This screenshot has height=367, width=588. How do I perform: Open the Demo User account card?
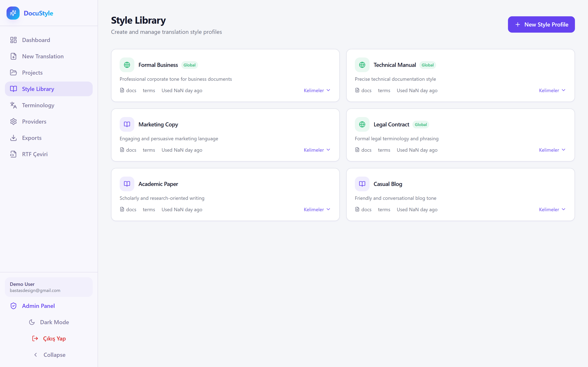49,287
